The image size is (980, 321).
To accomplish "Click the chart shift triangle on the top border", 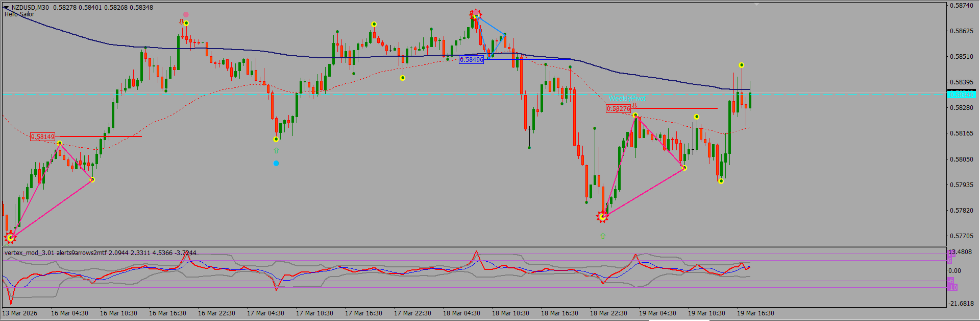I will point(757,4).
